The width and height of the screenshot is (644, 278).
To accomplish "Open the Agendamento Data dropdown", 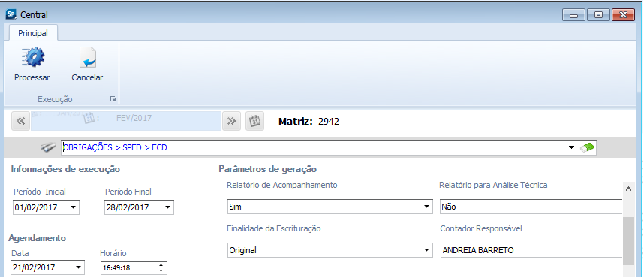I will tap(79, 267).
